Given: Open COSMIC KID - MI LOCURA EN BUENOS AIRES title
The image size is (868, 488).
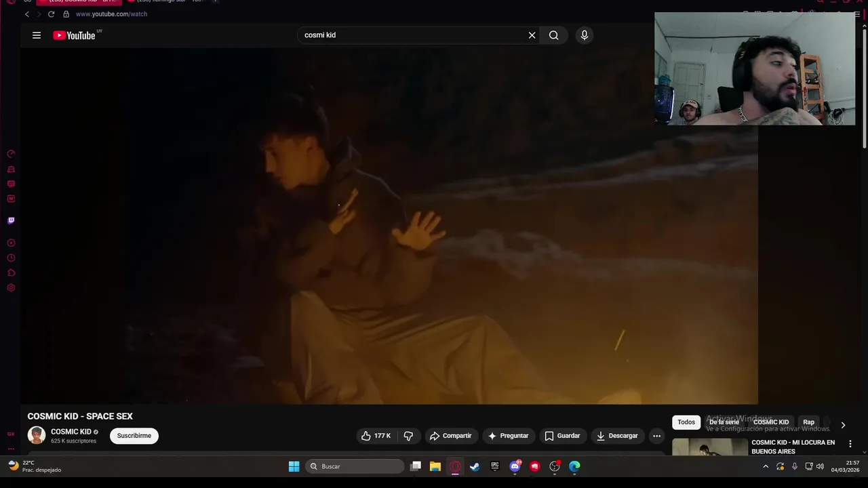Looking at the screenshot, I should (793, 447).
